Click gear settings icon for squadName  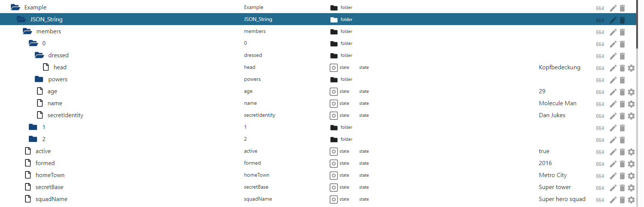[x=631, y=200]
